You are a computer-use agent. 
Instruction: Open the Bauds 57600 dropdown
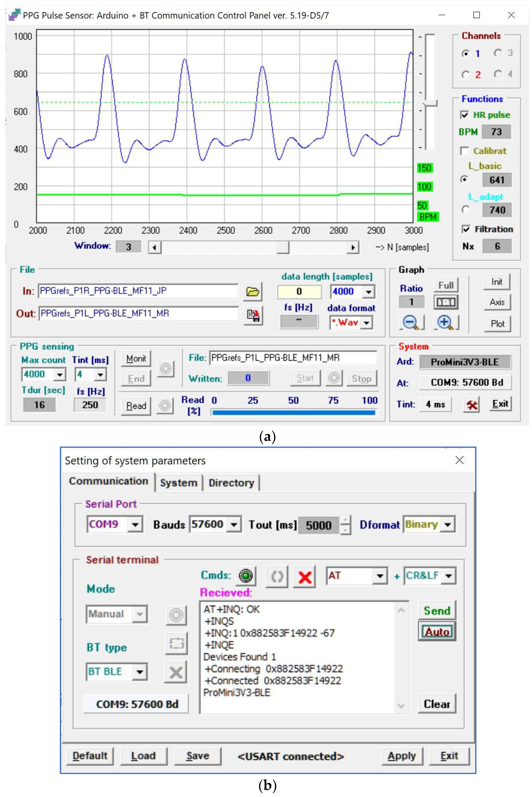(234, 525)
